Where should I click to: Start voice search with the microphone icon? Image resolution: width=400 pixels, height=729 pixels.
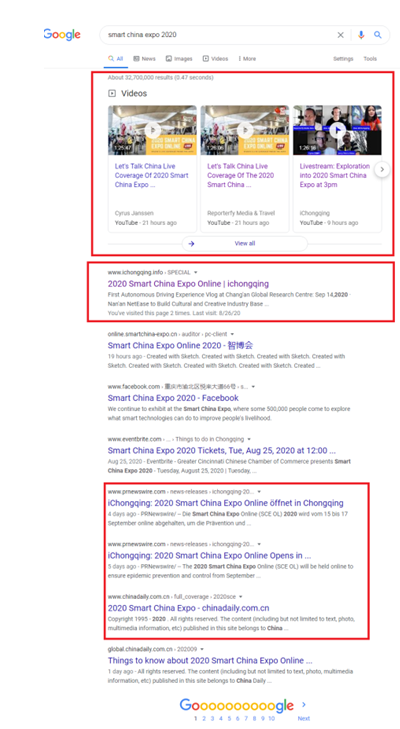pos(361,35)
